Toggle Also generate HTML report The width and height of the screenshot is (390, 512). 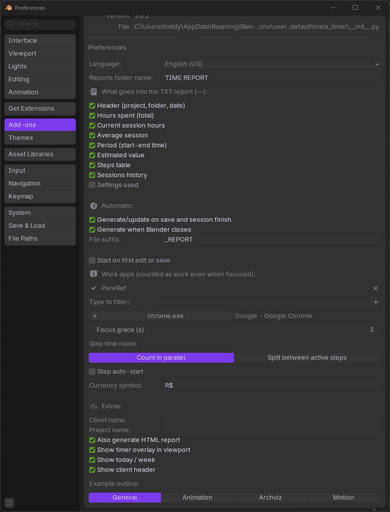click(92, 440)
